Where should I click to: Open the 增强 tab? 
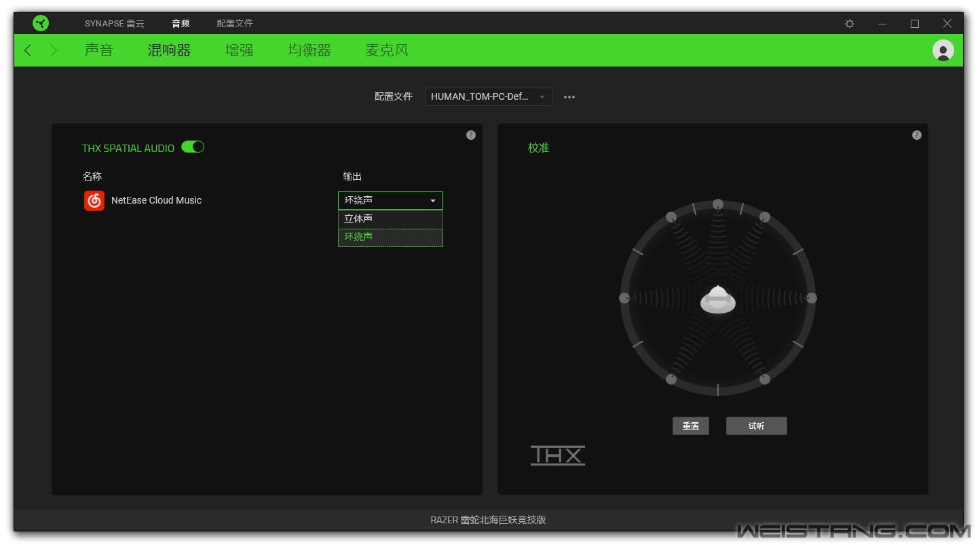pos(239,50)
